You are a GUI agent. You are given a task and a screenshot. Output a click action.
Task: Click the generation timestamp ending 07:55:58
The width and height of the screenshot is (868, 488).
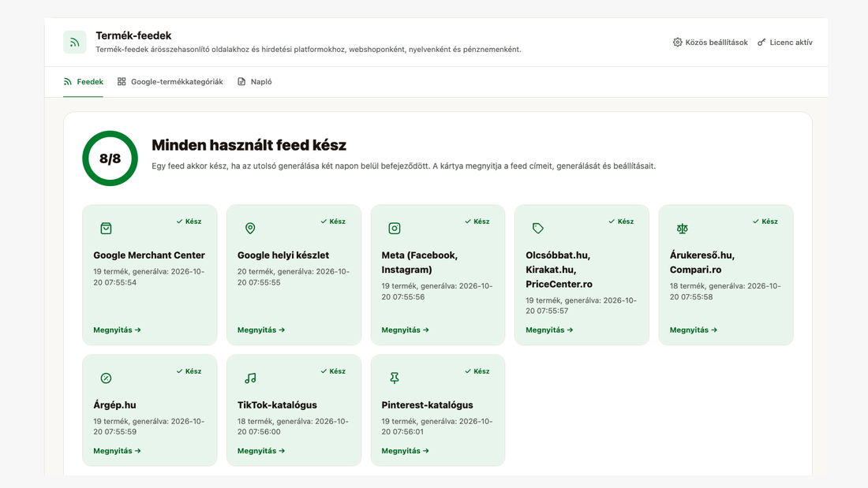tap(725, 292)
